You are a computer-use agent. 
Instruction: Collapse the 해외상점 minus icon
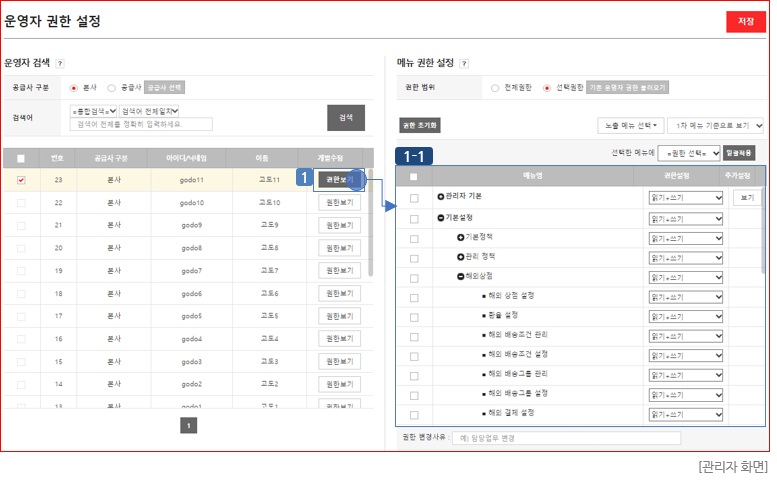coord(461,276)
